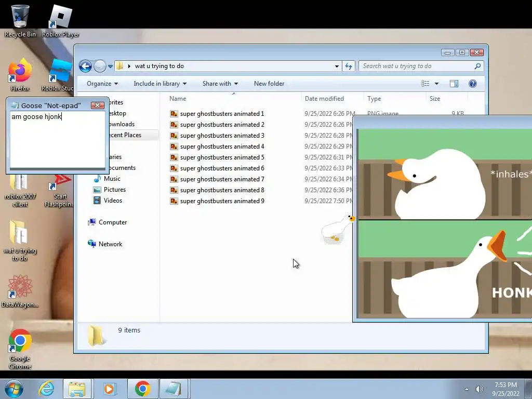This screenshot has height=399, width=532.
Task: Select Start Flashpoint desktop shortcut
Action: (x=58, y=191)
